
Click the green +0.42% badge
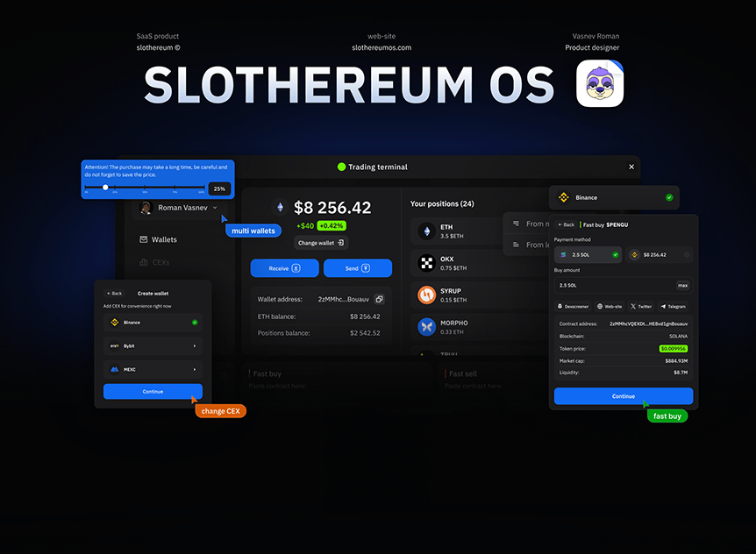332,225
